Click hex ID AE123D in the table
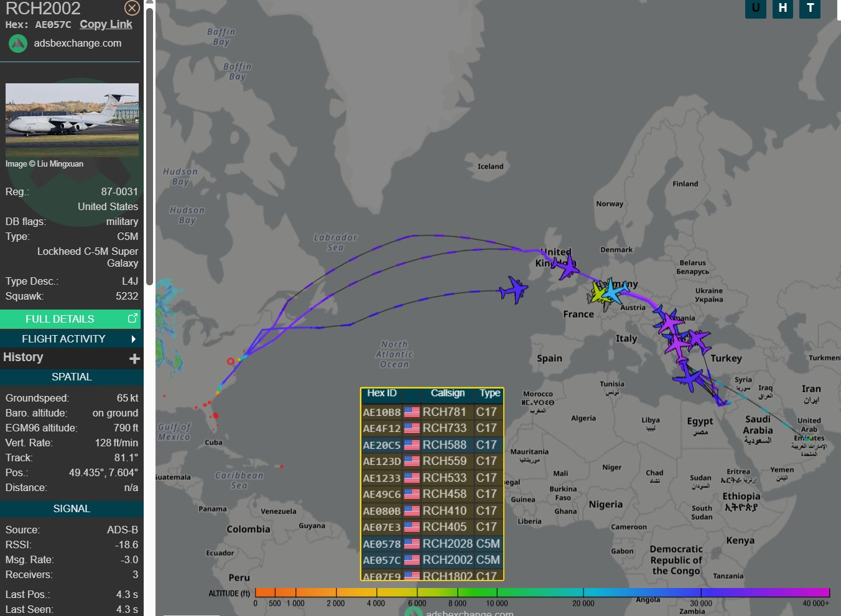841x616 pixels. [382, 462]
